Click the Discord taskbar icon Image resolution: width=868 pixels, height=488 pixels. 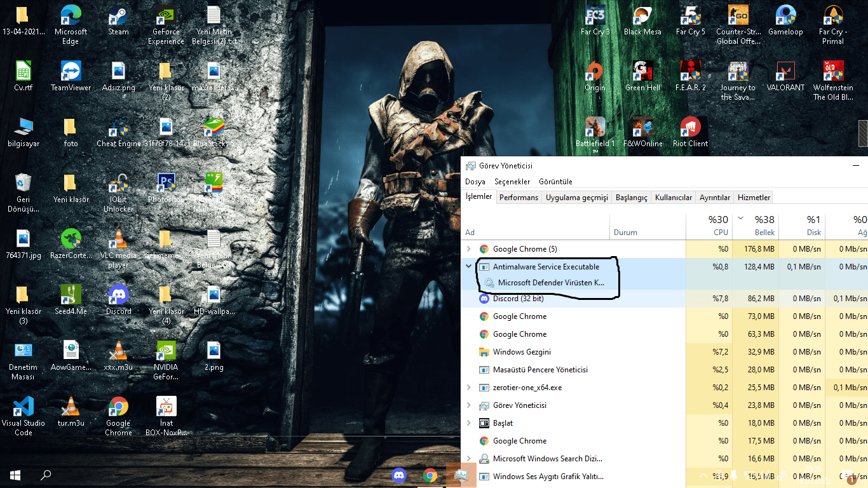coord(399,475)
